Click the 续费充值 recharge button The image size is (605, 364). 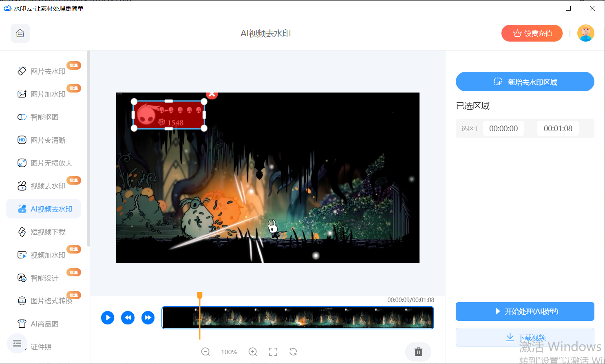(x=532, y=33)
